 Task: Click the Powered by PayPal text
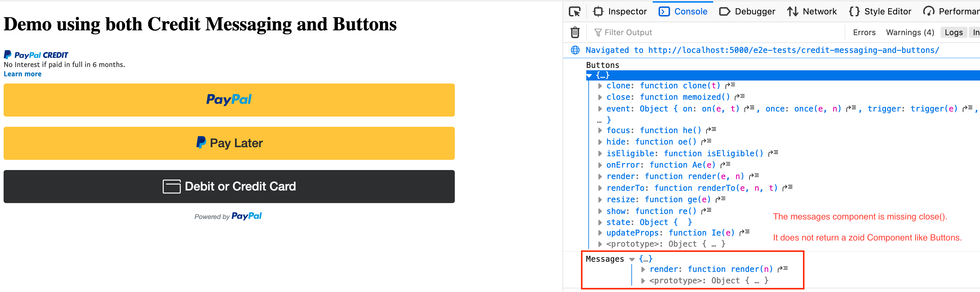click(x=228, y=216)
